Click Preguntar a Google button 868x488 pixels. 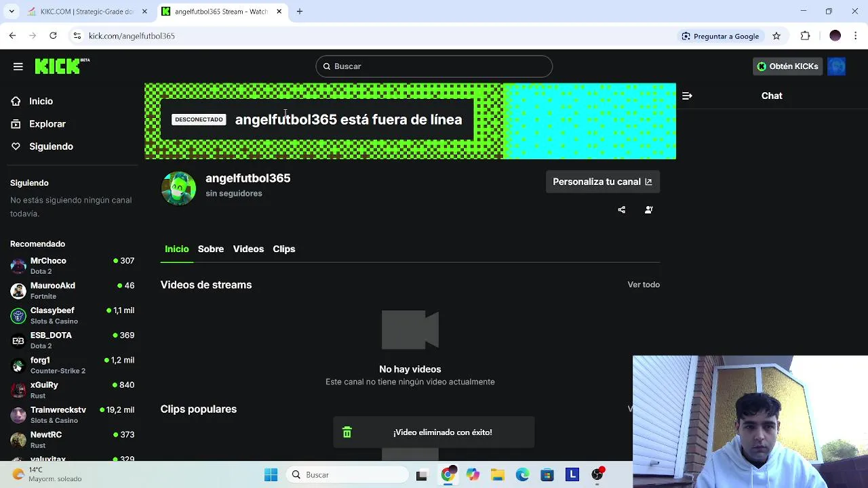coord(720,36)
